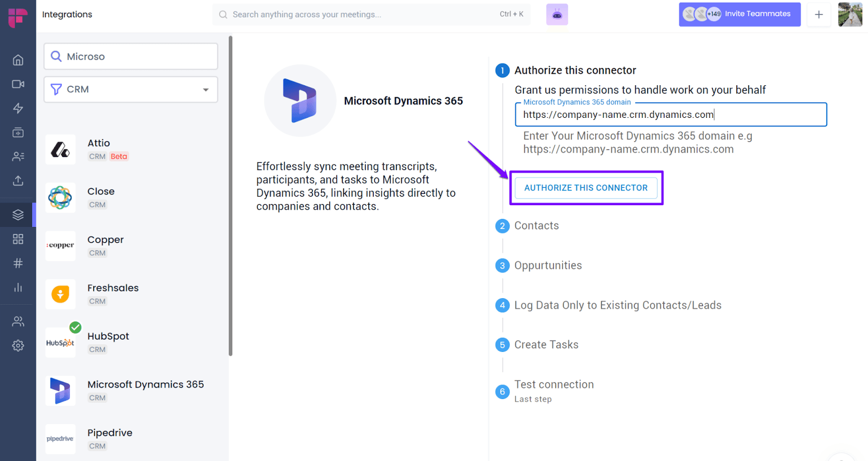Click the large Microsoft Dynamics 365 logo
Image resolution: width=868 pixels, height=461 pixels.
(x=300, y=100)
